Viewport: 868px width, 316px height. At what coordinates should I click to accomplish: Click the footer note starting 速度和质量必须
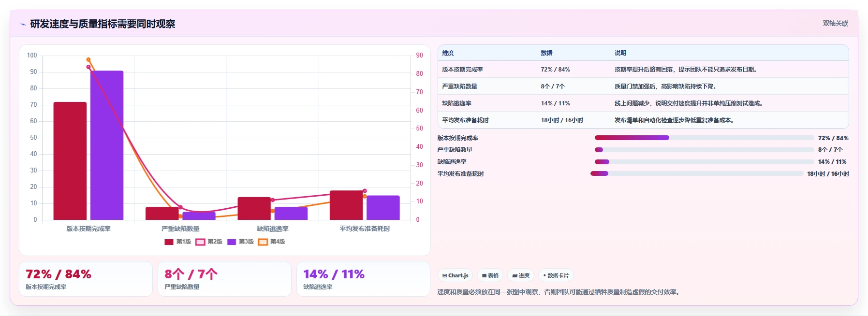pos(560,292)
